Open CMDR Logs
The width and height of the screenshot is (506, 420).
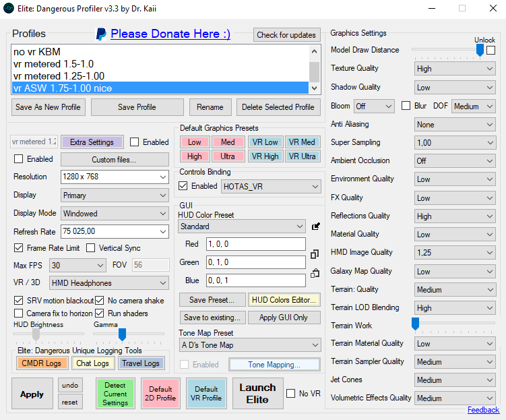pos(41,363)
